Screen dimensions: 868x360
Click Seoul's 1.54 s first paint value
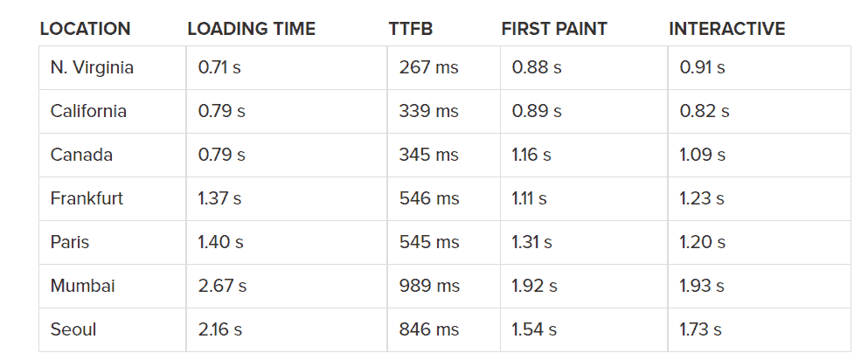tap(534, 329)
